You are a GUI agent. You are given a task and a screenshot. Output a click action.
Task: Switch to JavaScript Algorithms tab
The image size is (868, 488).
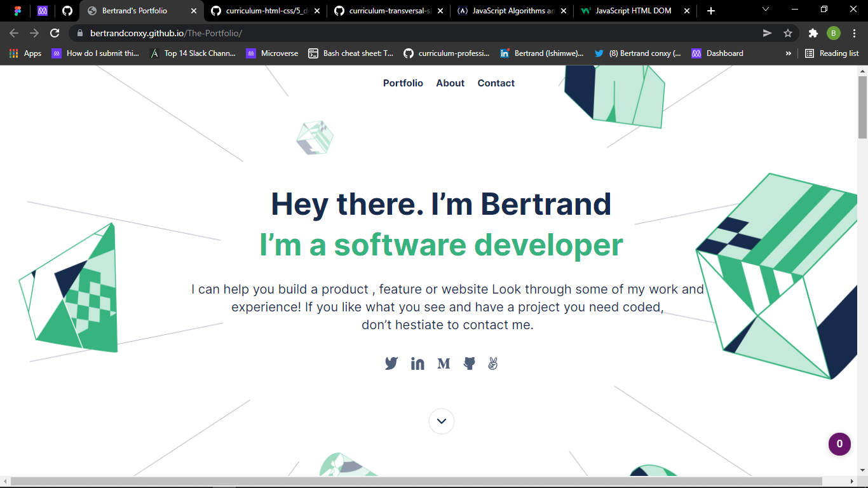(513, 11)
